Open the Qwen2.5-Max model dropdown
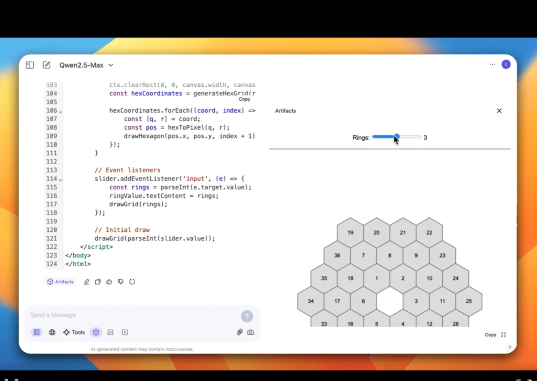Viewport: 537px width, 381px height. click(x=86, y=65)
